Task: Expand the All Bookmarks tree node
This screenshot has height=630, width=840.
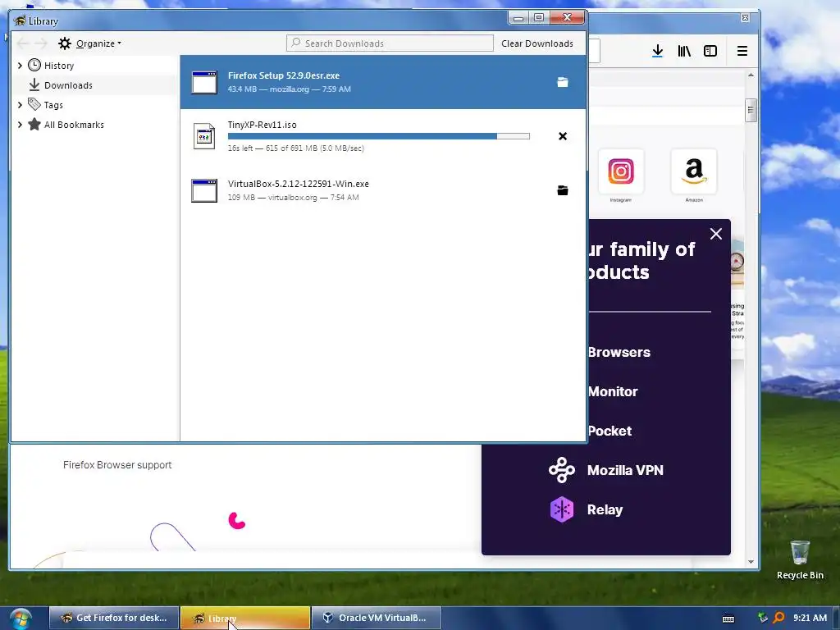Action: 20,125
